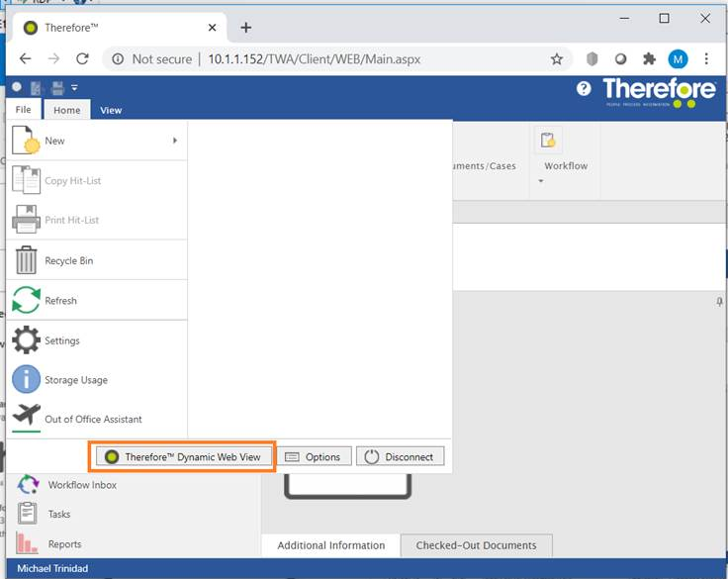
Task: Open the Options button in File menu
Action: [x=313, y=456]
